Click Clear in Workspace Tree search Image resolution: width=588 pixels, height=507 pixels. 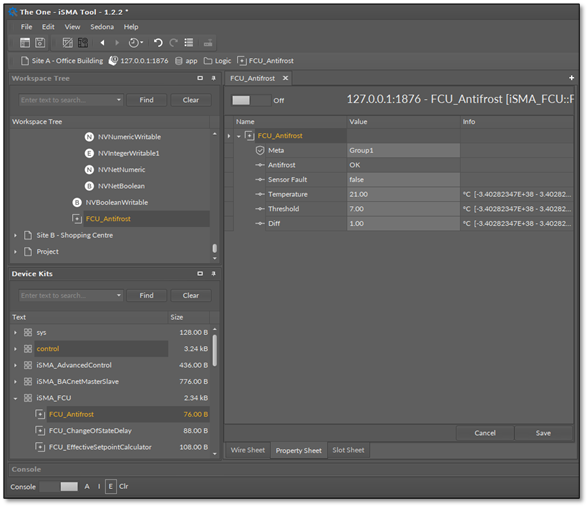tap(191, 100)
